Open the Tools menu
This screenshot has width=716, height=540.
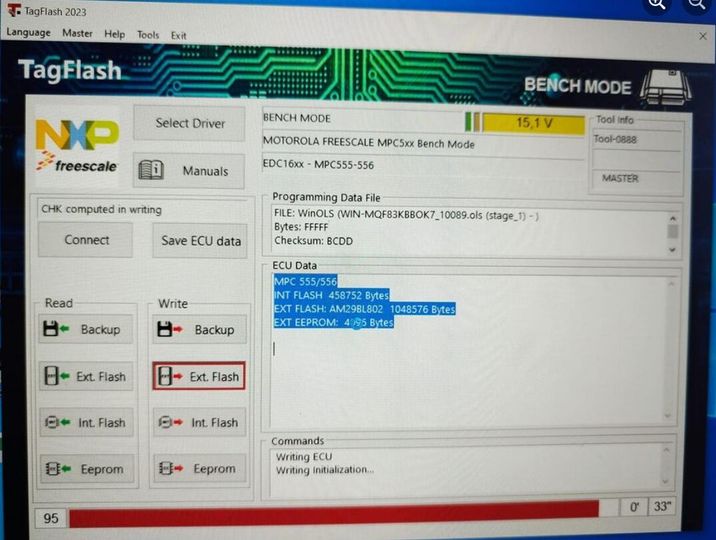click(148, 35)
